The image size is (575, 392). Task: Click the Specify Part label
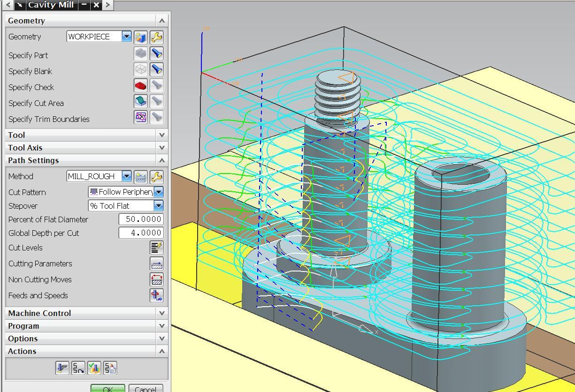point(28,55)
